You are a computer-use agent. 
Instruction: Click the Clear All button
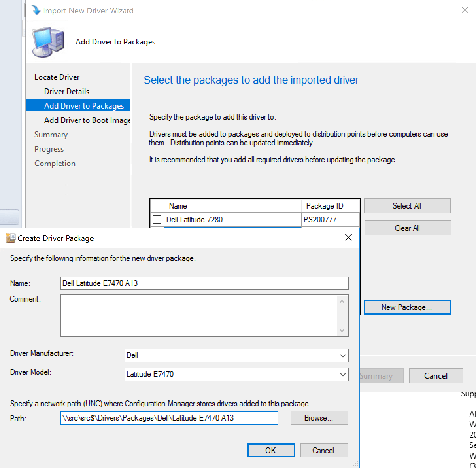(407, 228)
